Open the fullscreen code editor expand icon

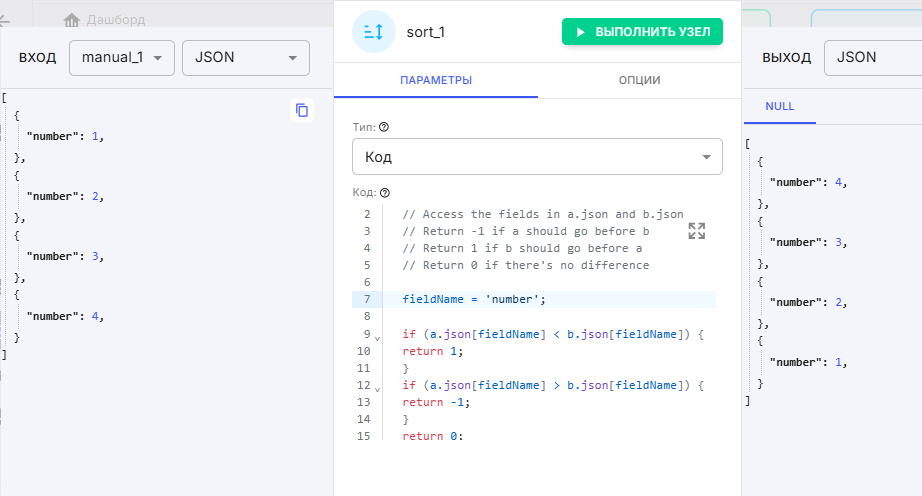coord(697,231)
